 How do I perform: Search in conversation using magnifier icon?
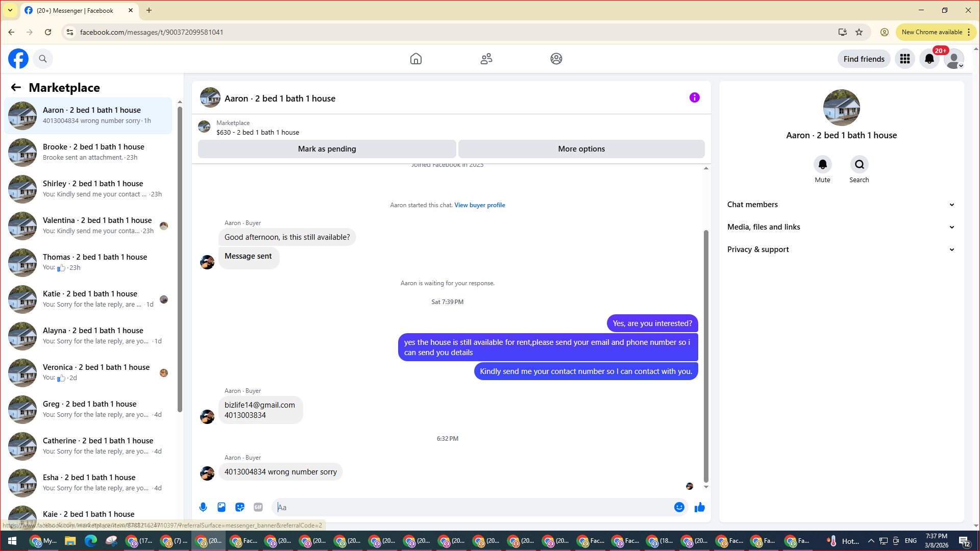[859, 165]
